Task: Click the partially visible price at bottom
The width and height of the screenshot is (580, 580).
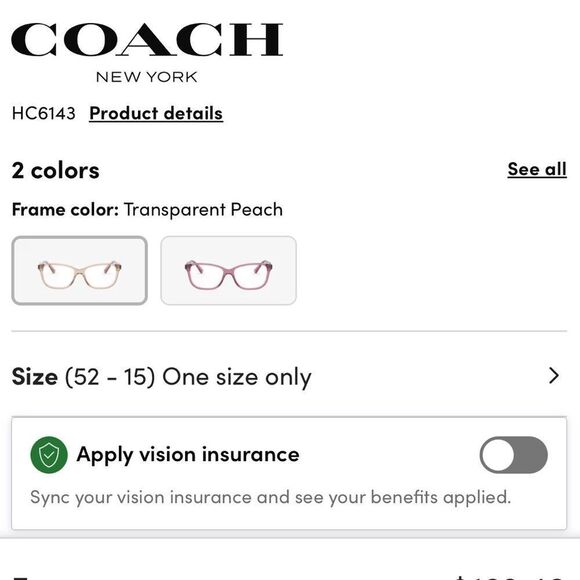Action: click(510, 578)
